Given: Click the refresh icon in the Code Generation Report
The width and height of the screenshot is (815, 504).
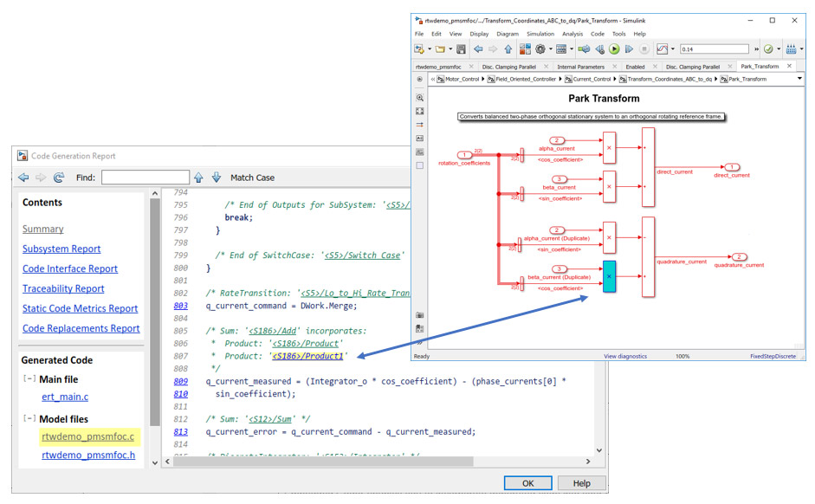Looking at the screenshot, I should point(59,178).
